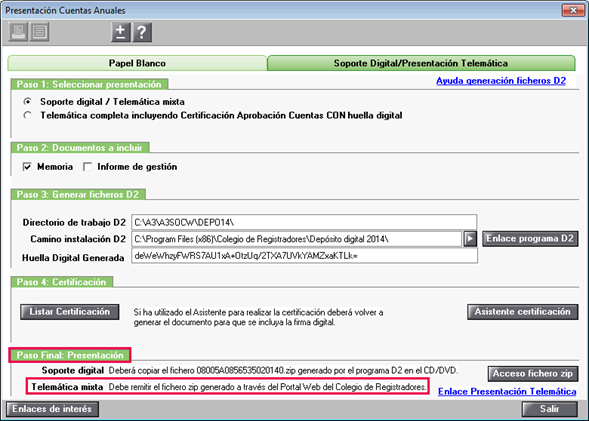Click the print icon in the toolbar
589x421 pixels.
pyautogui.click(x=18, y=32)
